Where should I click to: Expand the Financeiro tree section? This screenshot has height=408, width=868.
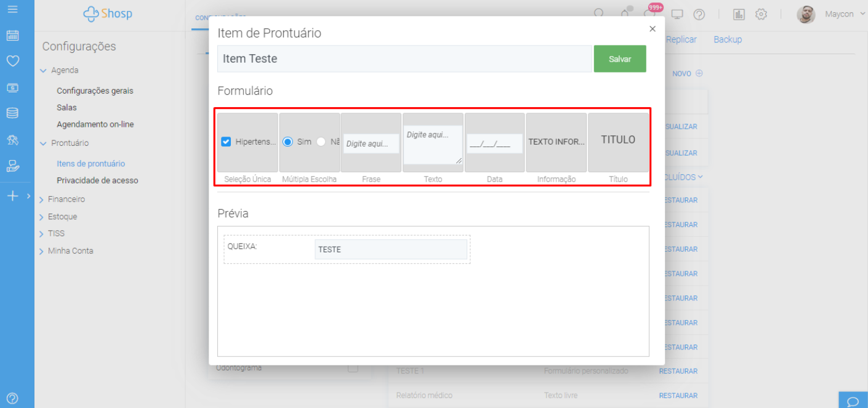pos(42,199)
